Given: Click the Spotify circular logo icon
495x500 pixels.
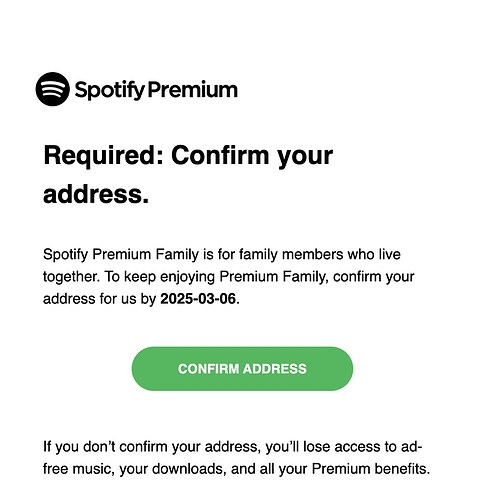Looking at the screenshot, I should (52, 89).
